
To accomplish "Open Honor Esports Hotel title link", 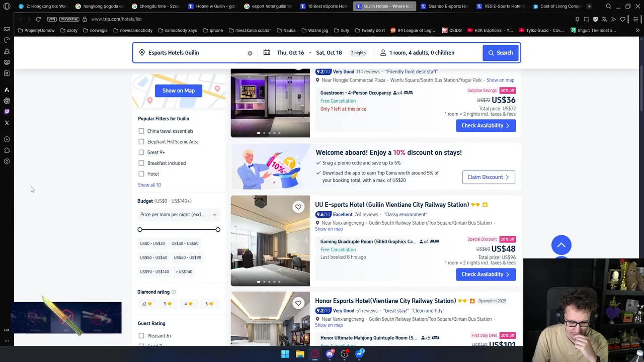I will click(x=385, y=301).
